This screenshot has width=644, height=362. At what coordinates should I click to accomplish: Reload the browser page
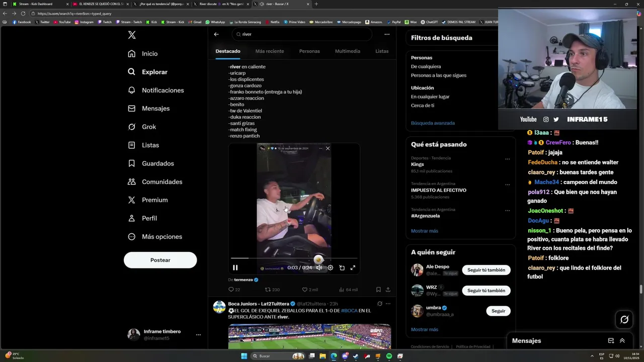pyautogui.click(x=23, y=14)
